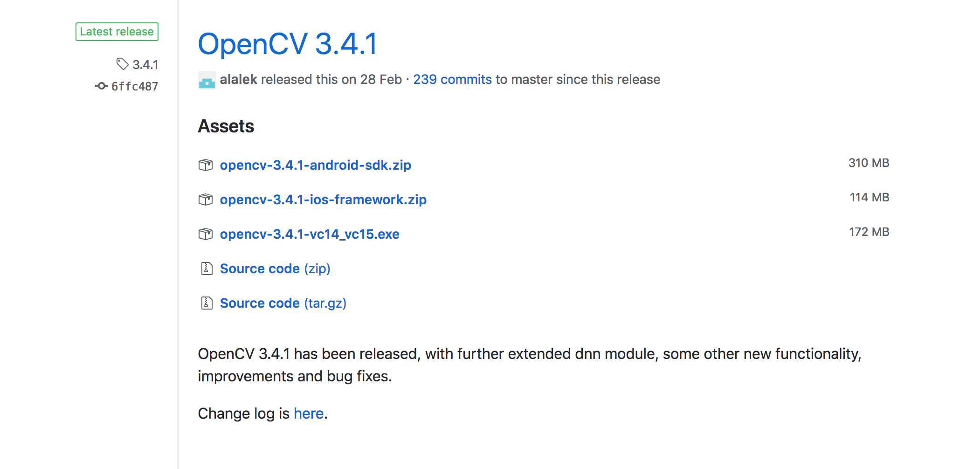Click the commit icon next to 6ffc487
The width and height of the screenshot is (980, 469).
click(x=102, y=86)
